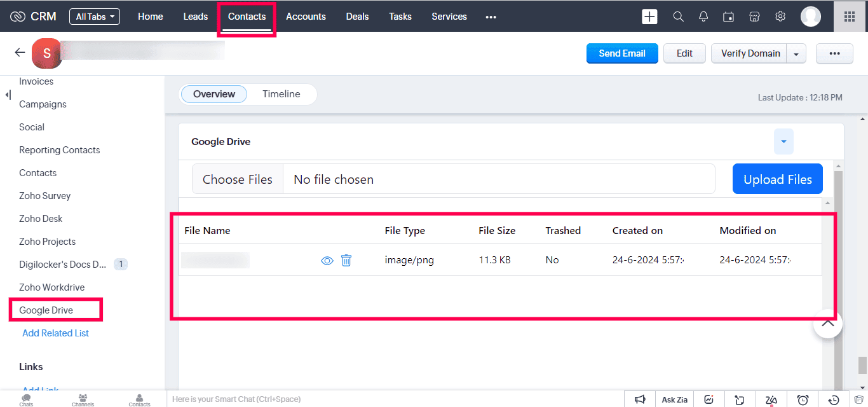Preview the file using the eye icon
Viewport: 868px width, 407px height.
click(x=327, y=260)
